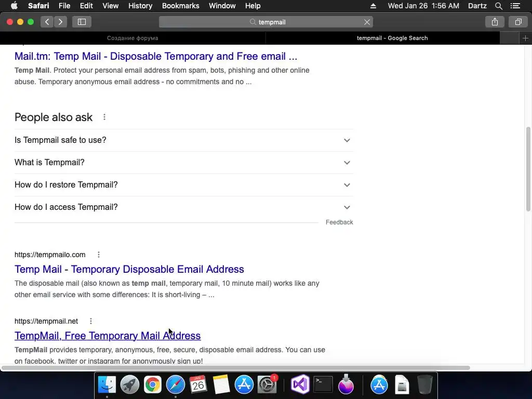The width and height of the screenshot is (532, 399).
Task: Click the eject icon in menu bar
Action: point(373,6)
